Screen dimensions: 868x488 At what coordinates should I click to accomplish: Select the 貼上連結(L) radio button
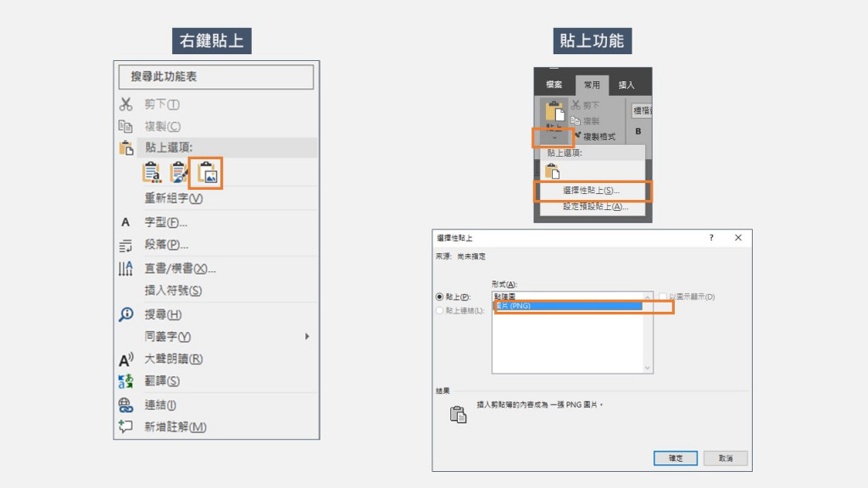coord(440,311)
